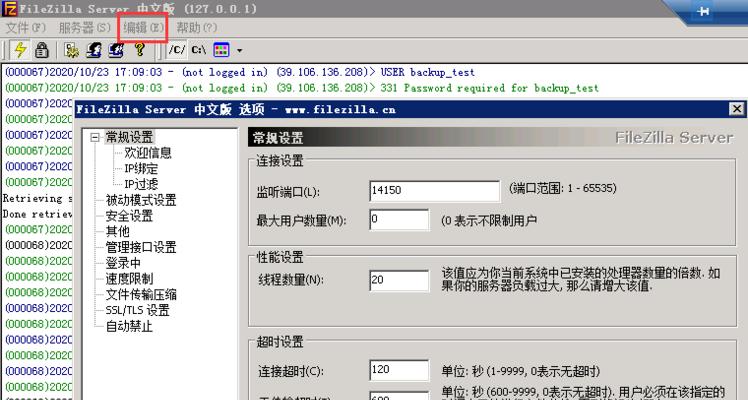Open the users editor toolbar icon
This screenshot has width=748, height=400.
click(94, 50)
